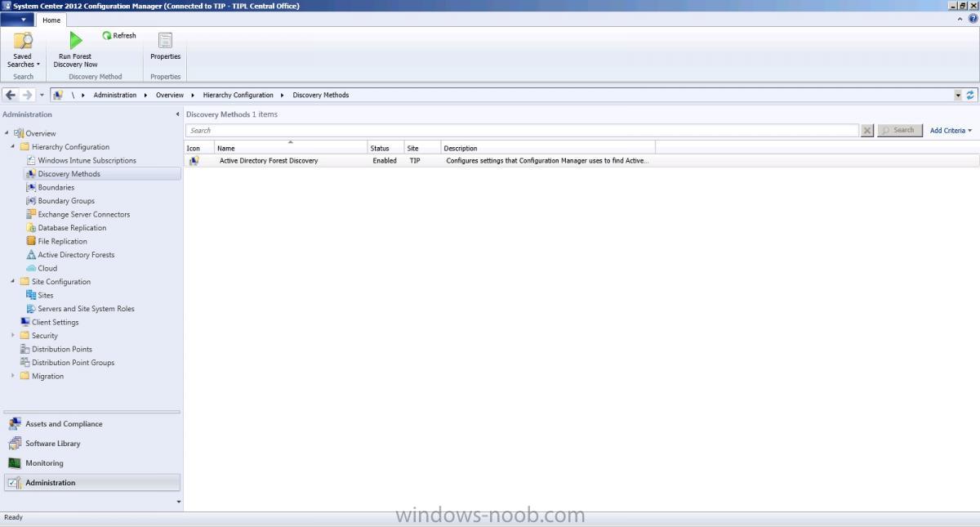980x527 pixels.
Task: Click the Boundaries node icon
Action: click(x=31, y=187)
